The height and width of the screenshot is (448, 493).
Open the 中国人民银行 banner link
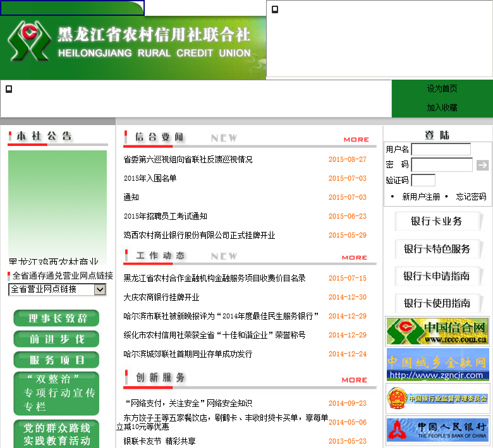437,430
